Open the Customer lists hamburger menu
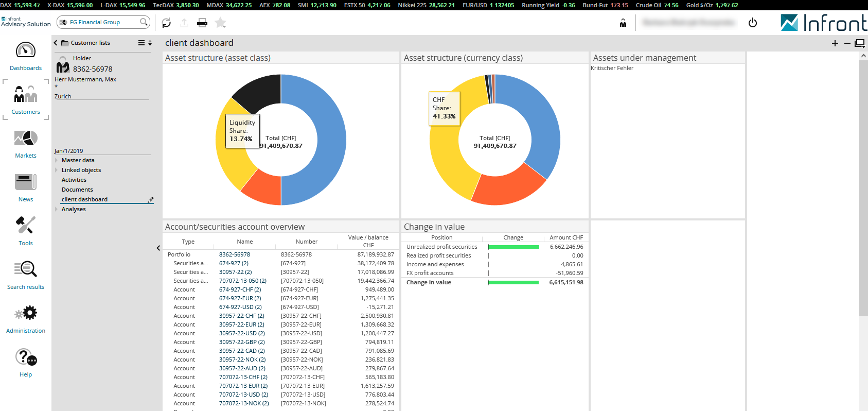Screen dimensions: 868x411 [x=141, y=43]
